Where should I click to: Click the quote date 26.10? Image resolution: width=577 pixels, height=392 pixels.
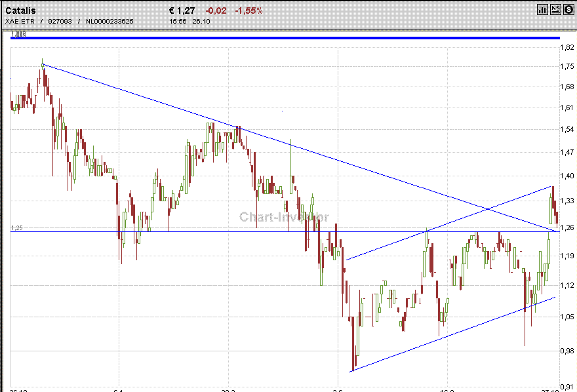point(199,22)
